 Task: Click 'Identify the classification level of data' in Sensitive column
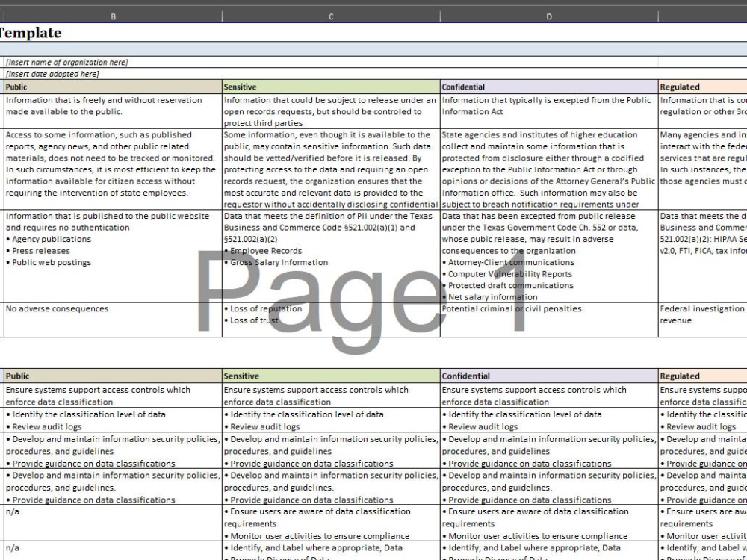[x=331, y=420]
